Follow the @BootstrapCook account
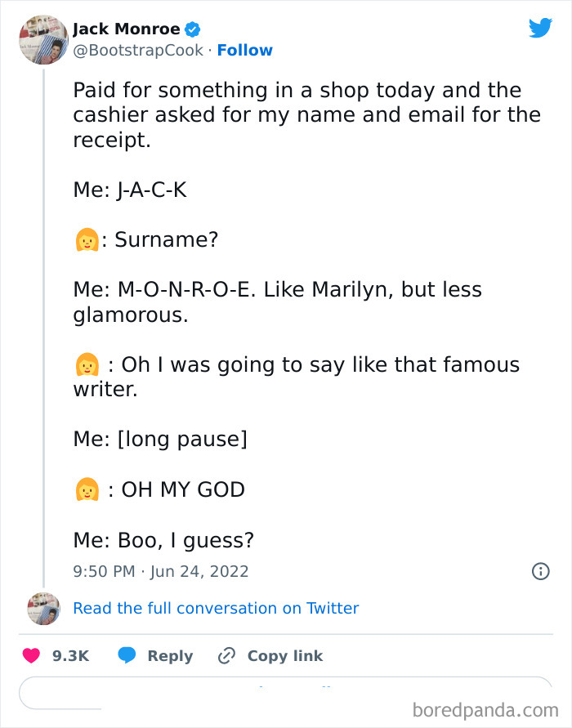 (244, 51)
